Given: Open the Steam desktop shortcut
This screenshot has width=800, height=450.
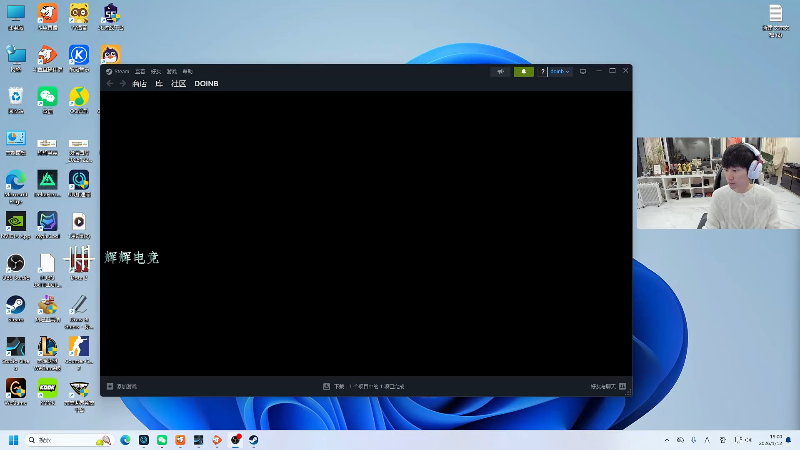Looking at the screenshot, I should [16, 309].
